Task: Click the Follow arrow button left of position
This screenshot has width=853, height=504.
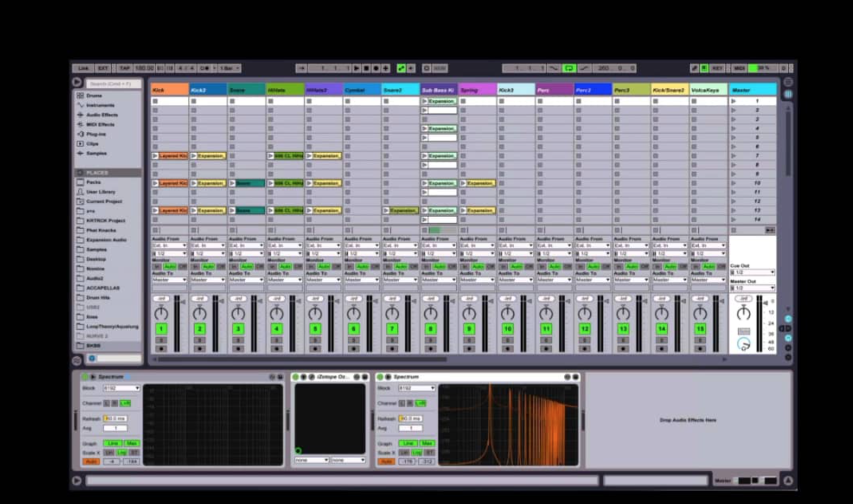Action: 301,68
